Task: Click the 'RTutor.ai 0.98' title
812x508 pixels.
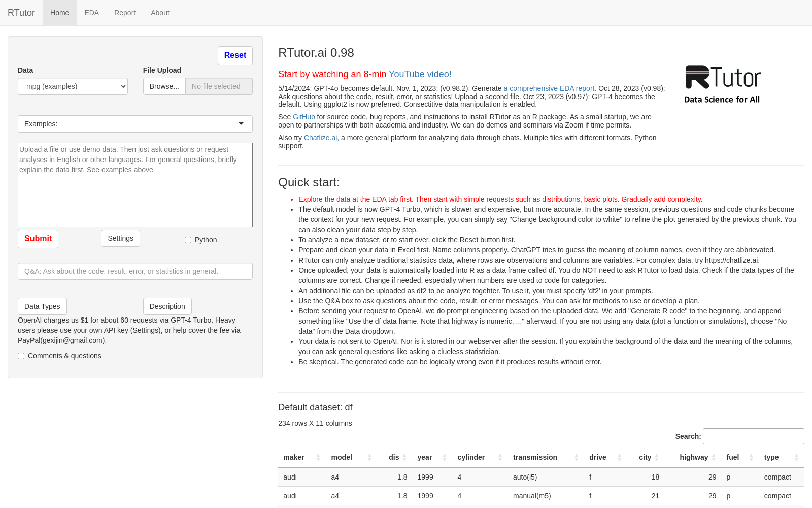Action: coord(316,53)
